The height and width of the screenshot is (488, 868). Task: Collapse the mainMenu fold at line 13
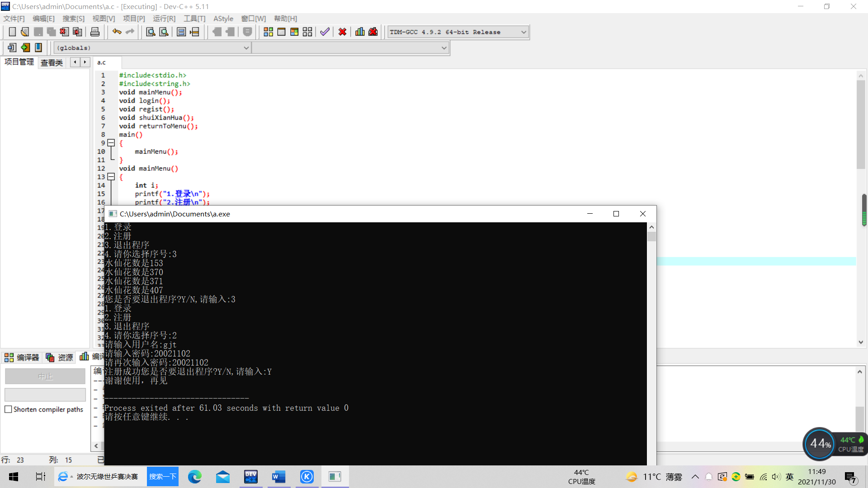pos(111,177)
